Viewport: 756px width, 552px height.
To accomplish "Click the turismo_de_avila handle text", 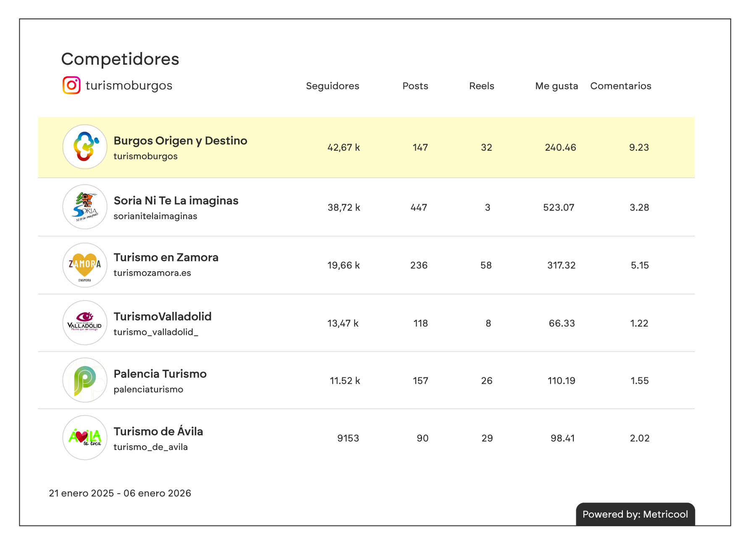I will [x=150, y=447].
